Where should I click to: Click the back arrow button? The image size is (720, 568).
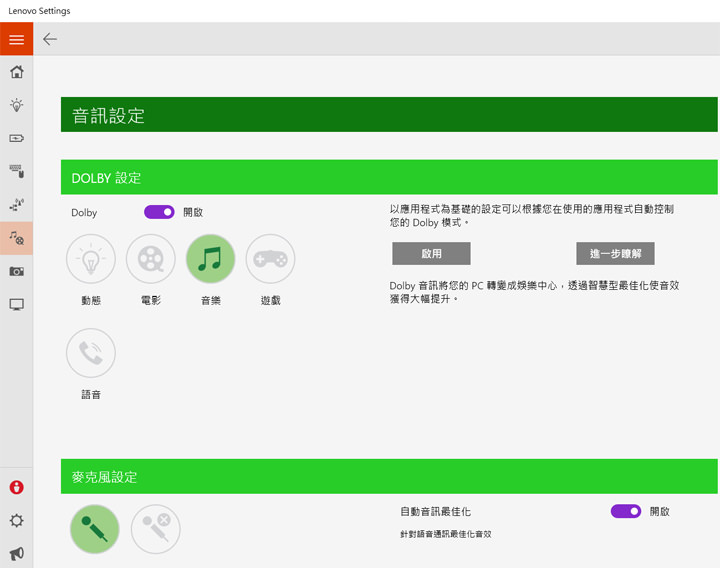50,39
